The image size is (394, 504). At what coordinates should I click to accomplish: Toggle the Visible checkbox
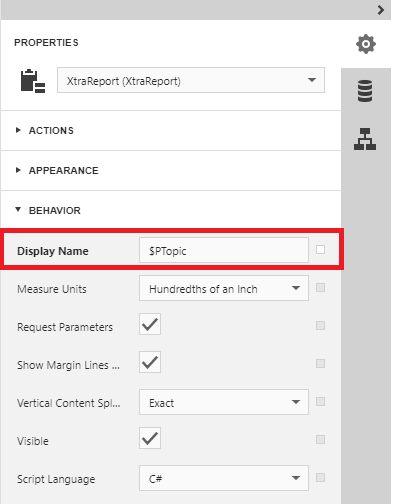pyautogui.click(x=150, y=438)
